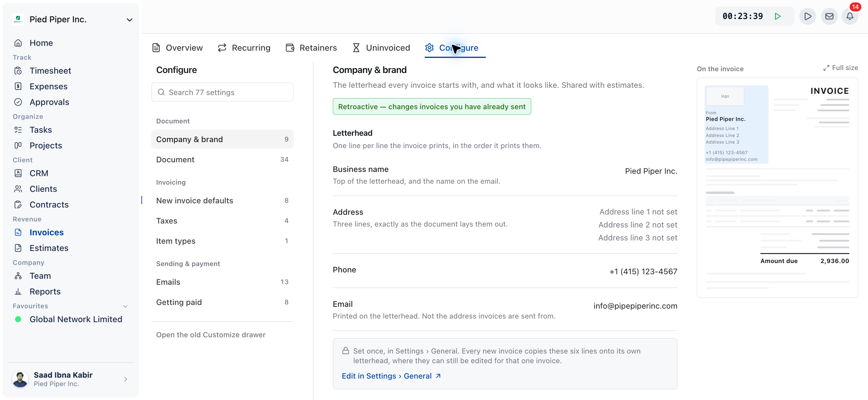
Task: Click the round grey play button in header
Action: (808, 16)
